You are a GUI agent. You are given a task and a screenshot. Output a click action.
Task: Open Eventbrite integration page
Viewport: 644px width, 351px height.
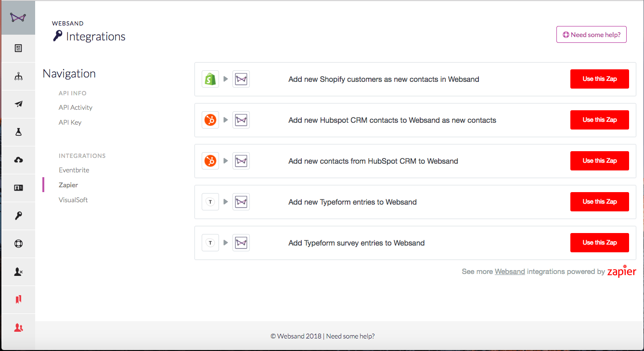pos(74,170)
